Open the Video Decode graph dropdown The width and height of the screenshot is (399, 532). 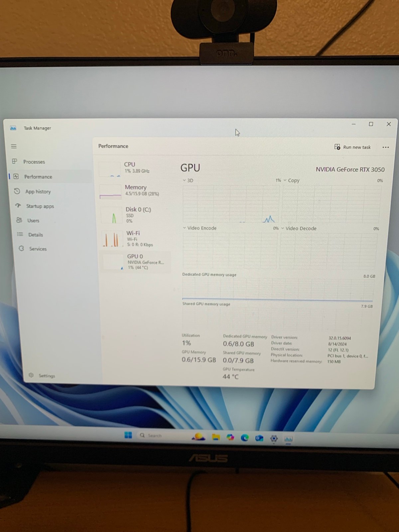299,228
